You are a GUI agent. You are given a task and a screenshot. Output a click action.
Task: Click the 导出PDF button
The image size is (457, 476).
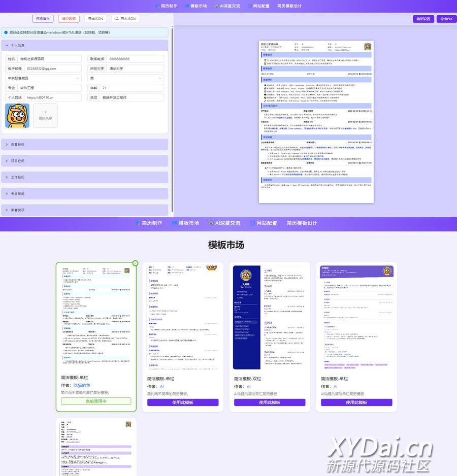(x=447, y=19)
